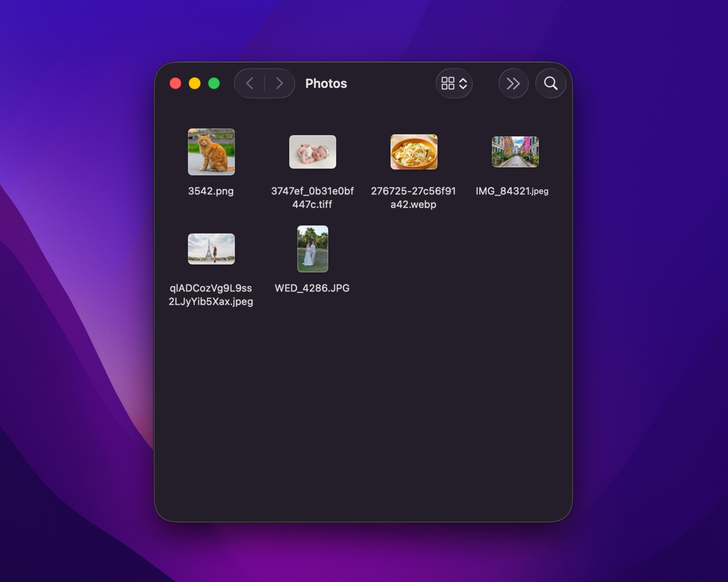The image size is (728, 582).
Task: Select the Eiffel Tower photo thumbnail
Action: coord(211,249)
